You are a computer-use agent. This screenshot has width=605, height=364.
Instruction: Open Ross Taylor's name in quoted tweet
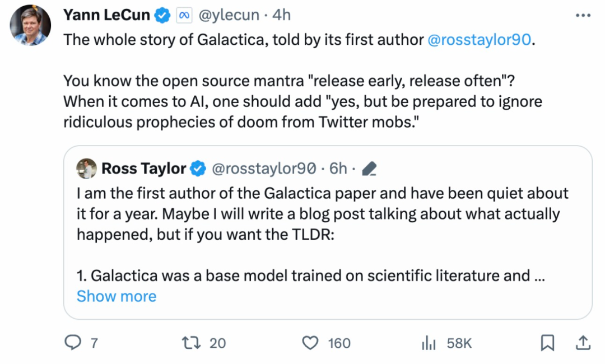pos(143,169)
